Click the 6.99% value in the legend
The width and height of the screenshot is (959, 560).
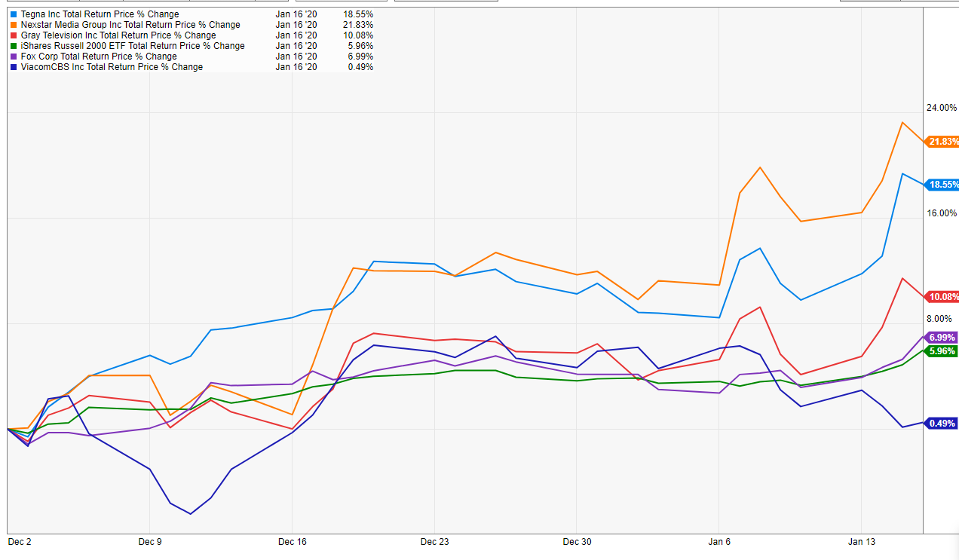[x=360, y=57]
